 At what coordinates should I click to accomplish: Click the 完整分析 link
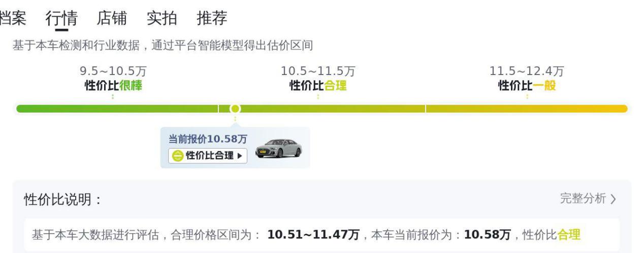[583, 199]
